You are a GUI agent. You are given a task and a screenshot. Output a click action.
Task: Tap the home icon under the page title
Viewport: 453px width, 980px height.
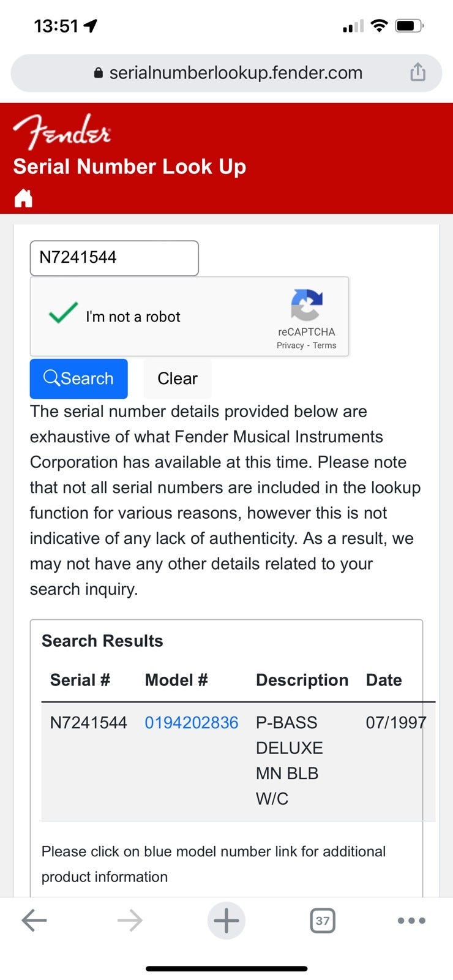tap(23, 198)
